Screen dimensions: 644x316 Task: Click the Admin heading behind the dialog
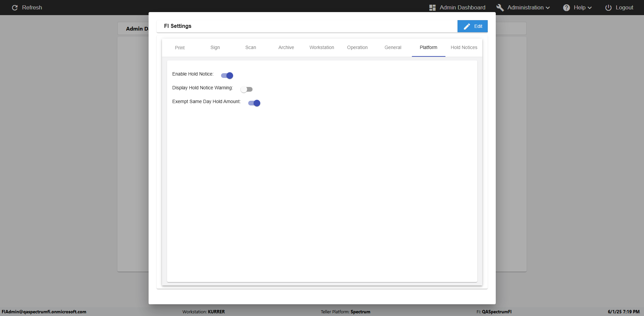137,29
